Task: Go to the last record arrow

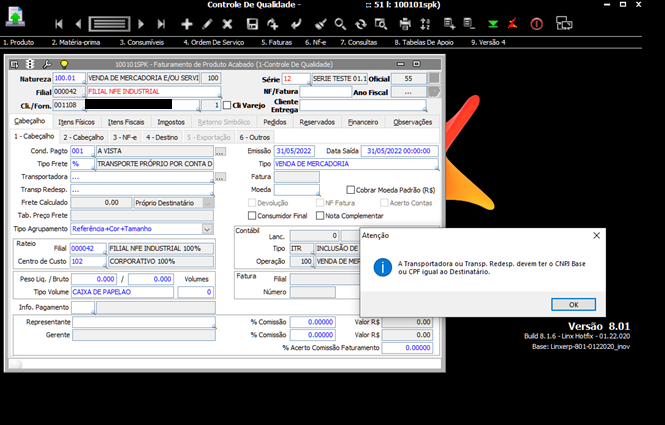Action: tap(163, 23)
